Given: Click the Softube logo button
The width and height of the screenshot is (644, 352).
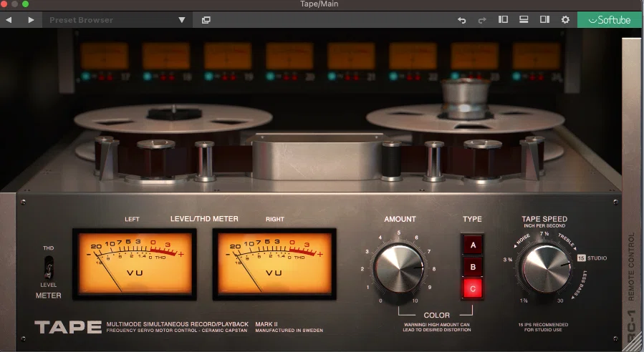Looking at the screenshot, I should 609,20.
